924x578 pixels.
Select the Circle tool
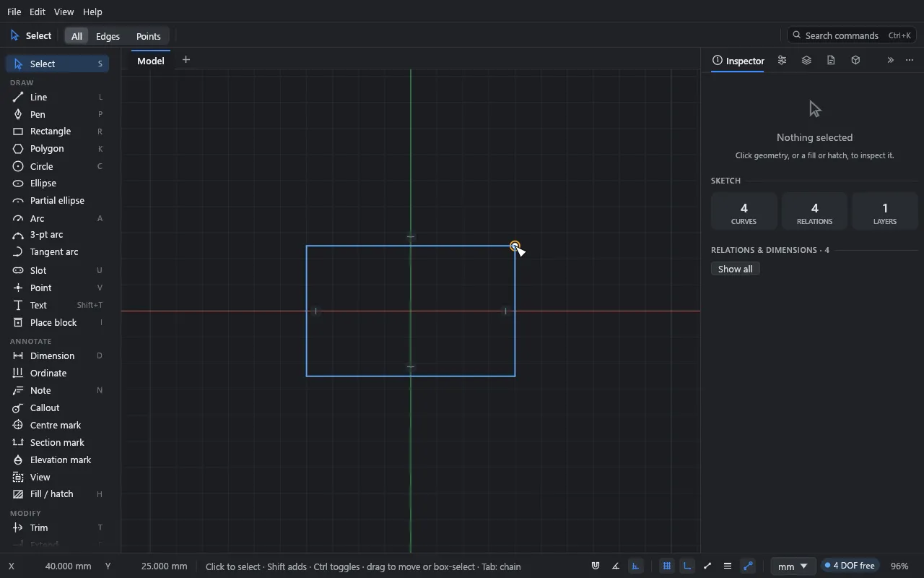pos(58,166)
